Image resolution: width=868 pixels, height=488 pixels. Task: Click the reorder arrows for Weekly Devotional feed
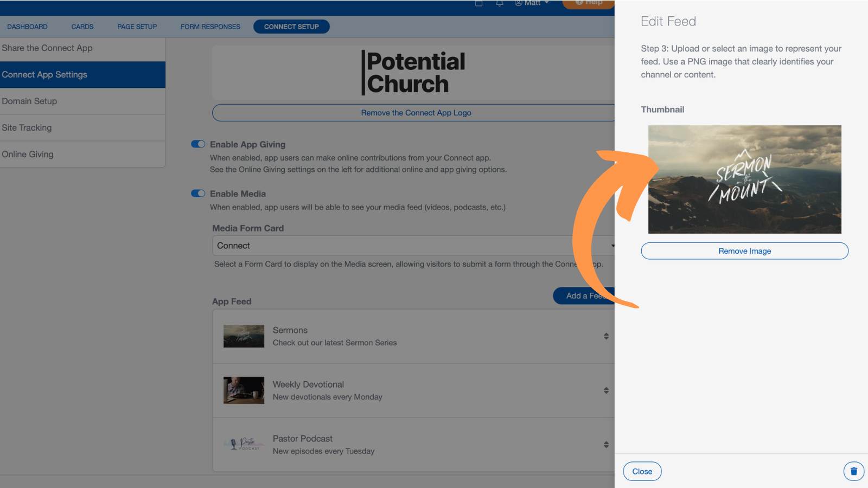tap(606, 390)
